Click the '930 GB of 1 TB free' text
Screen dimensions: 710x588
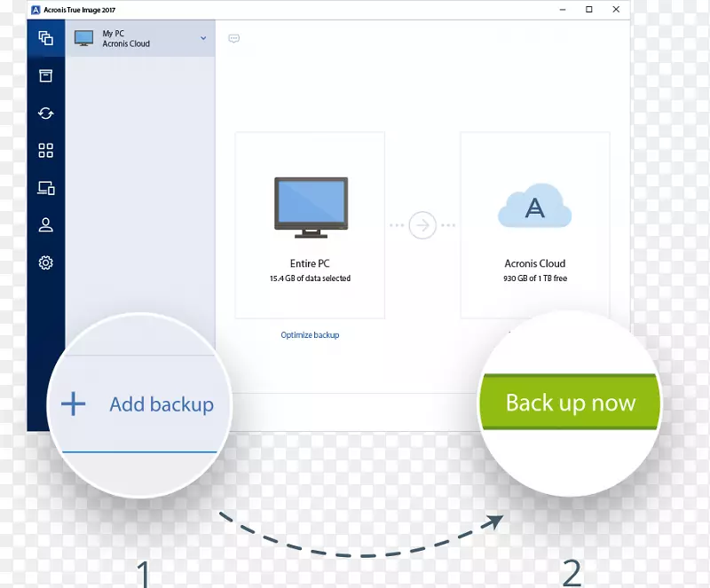click(535, 278)
